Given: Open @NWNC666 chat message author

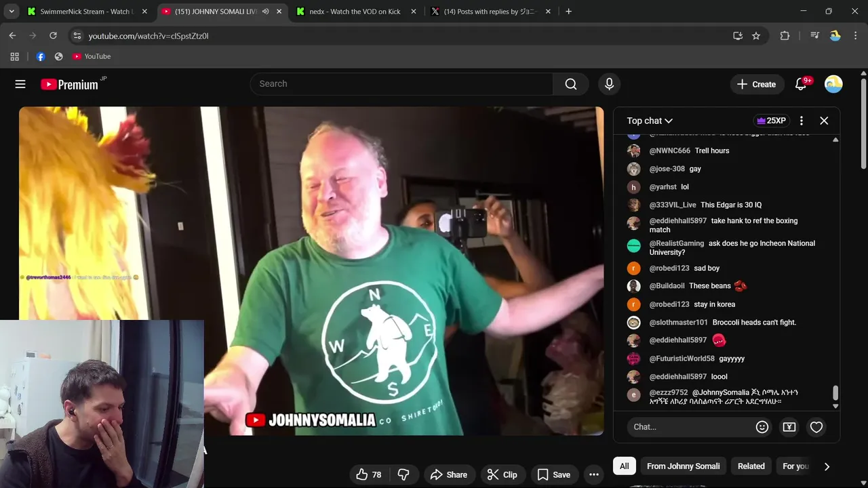Looking at the screenshot, I should click(669, 150).
